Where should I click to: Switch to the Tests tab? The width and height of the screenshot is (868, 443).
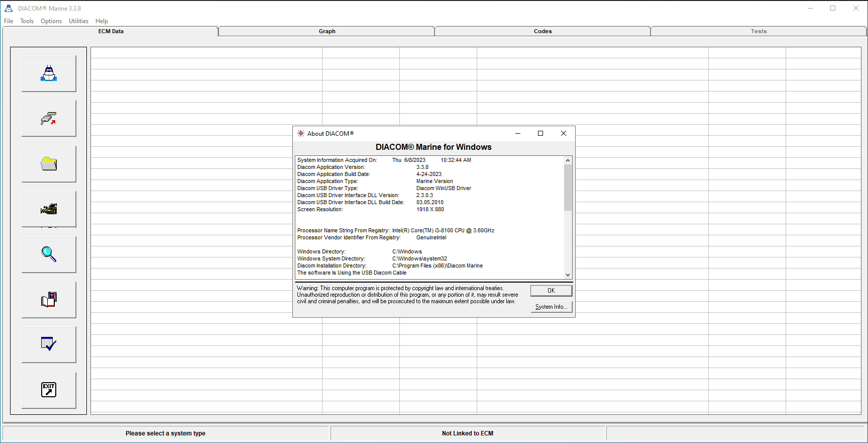pos(758,31)
